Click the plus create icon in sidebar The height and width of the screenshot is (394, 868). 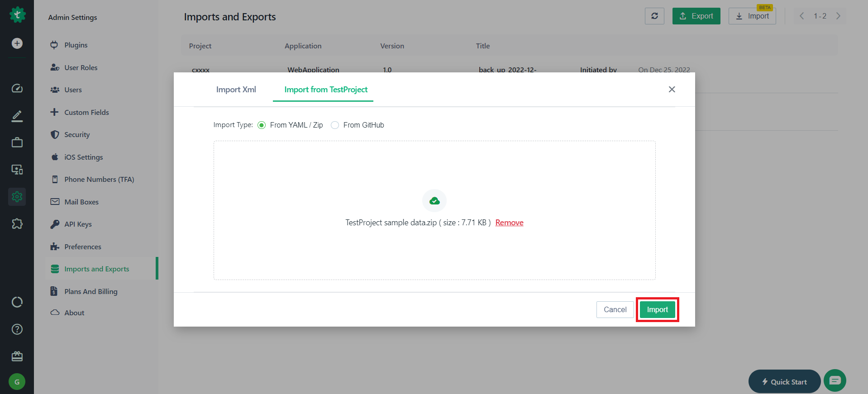point(17,43)
